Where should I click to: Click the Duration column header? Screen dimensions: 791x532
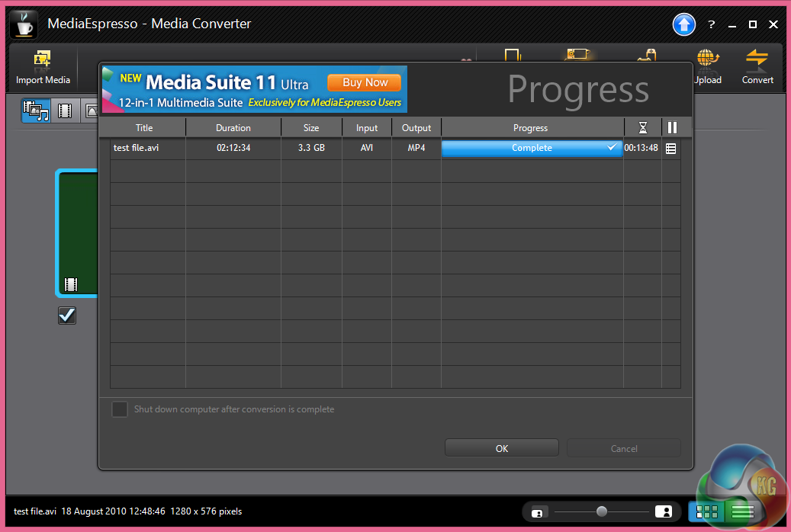[233, 127]
